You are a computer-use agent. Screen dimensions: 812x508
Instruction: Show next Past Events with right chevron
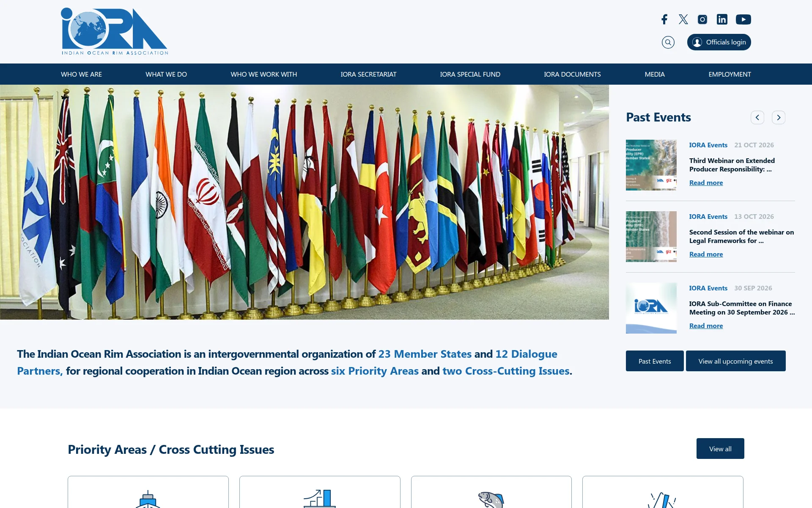click(x=779, y=117)
